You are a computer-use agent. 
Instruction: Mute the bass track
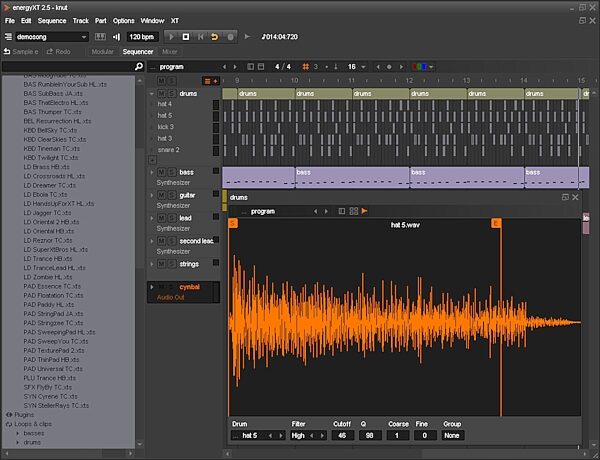point(161,172)
